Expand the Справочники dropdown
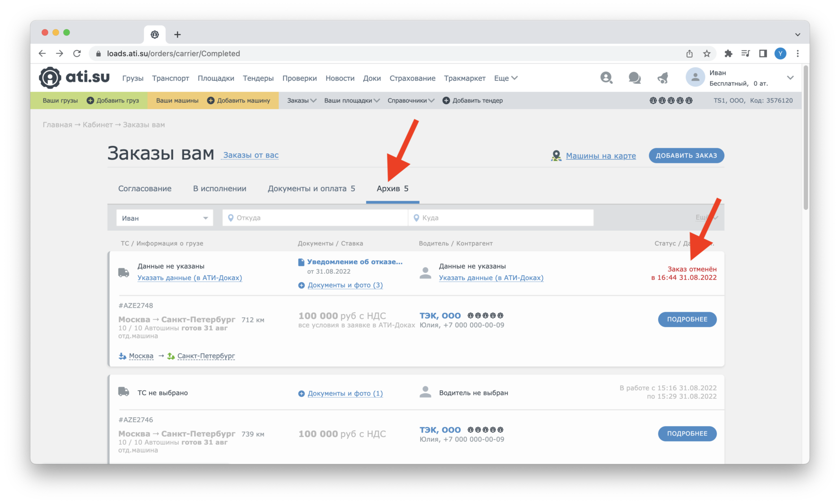Viewport: 840px width, 504px height. [x=411, y=100]
